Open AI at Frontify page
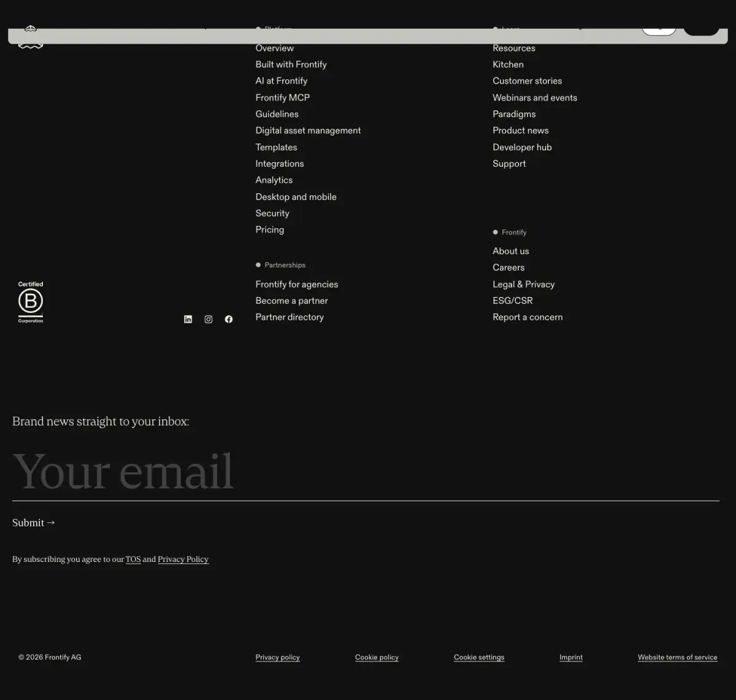The width and height of the screenshot is (736, 700). (x=282, y=81)
